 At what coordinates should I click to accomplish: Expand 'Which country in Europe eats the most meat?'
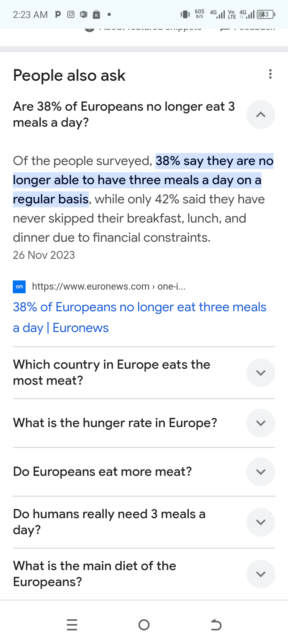coord(260,373)
